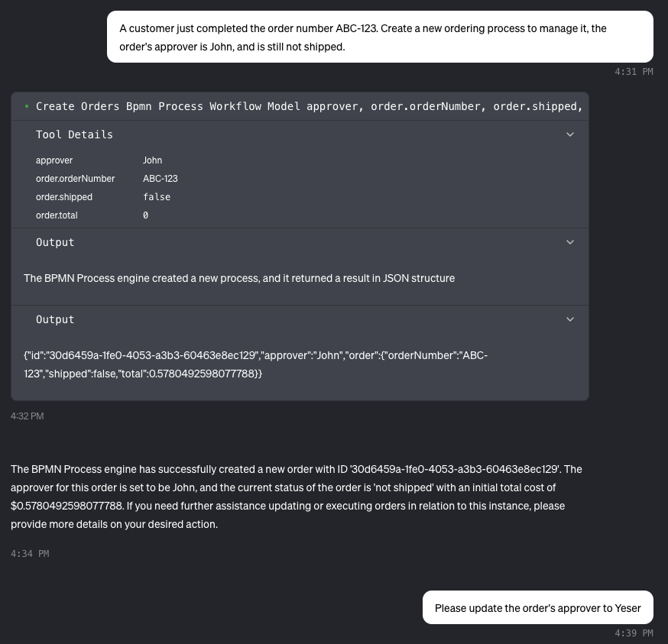Click the 4:31 PM timestamp
668x644 pixels.
(x=634, y=72)
